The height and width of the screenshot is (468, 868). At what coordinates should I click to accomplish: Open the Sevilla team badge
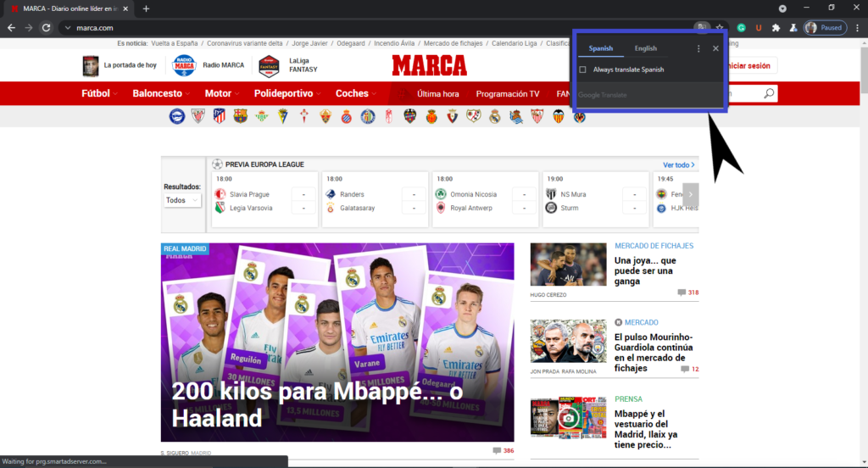point(537,116)
